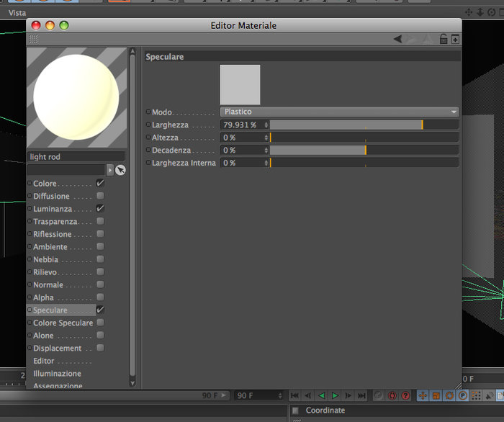Select the Colore Speculare channel
Viewport: 504px width, 422px height.
click(63, 323)
